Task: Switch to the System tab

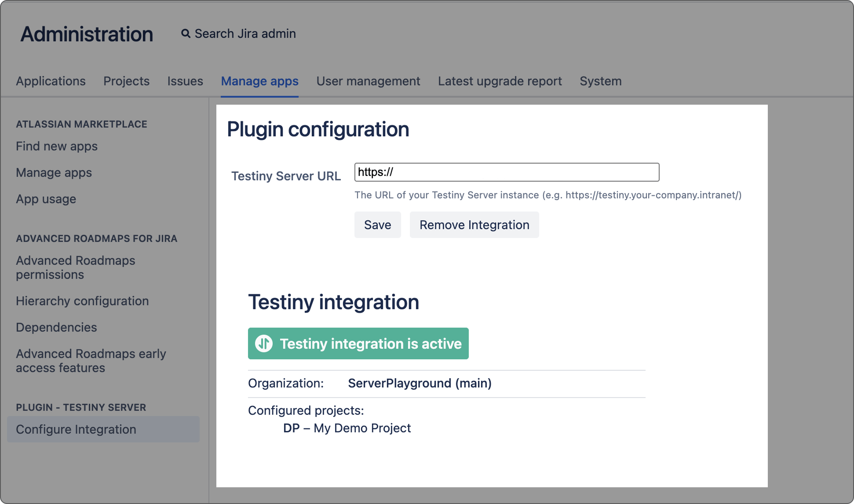Action: point(600,81)
